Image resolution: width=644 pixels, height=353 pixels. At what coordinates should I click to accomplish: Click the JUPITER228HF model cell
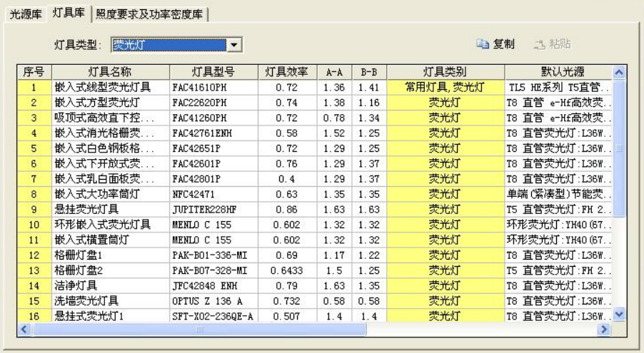point(213,210)
